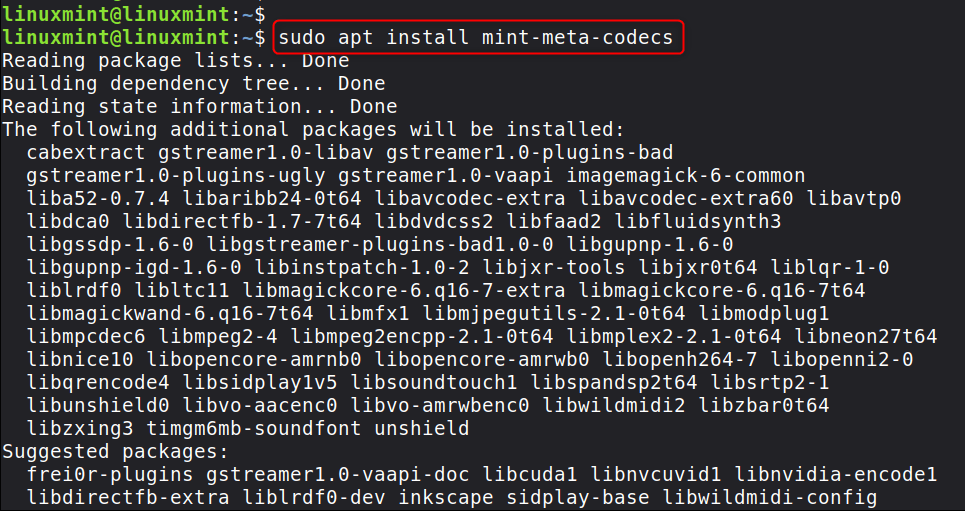This screenshot has height=511, width=965.
Task: Click the empty first prompt line
Action: (x=134, y=15)
